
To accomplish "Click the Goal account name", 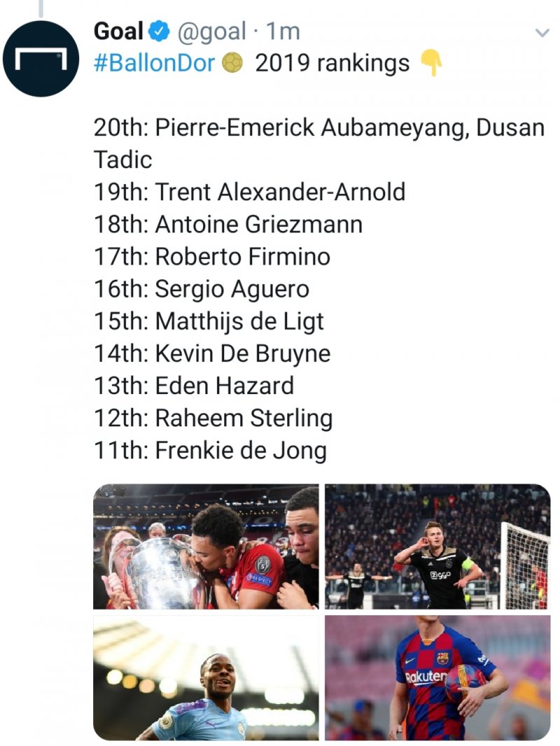I will (118, 31).
